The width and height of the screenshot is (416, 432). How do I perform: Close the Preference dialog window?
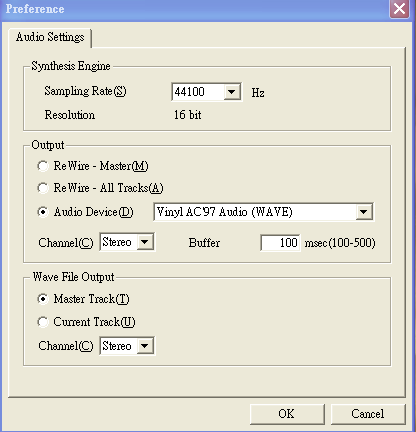pos(399,9)
